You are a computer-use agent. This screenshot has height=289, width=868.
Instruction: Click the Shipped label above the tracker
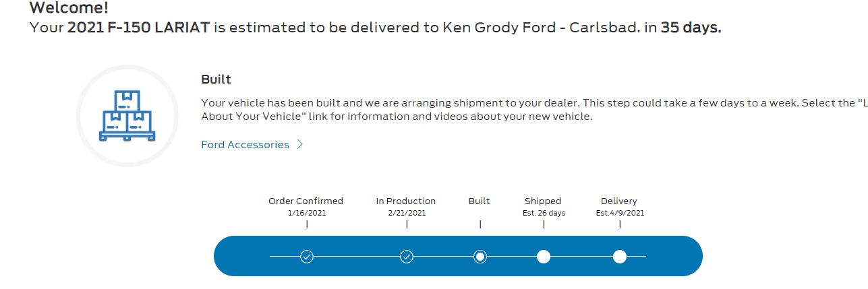[543, 201]
